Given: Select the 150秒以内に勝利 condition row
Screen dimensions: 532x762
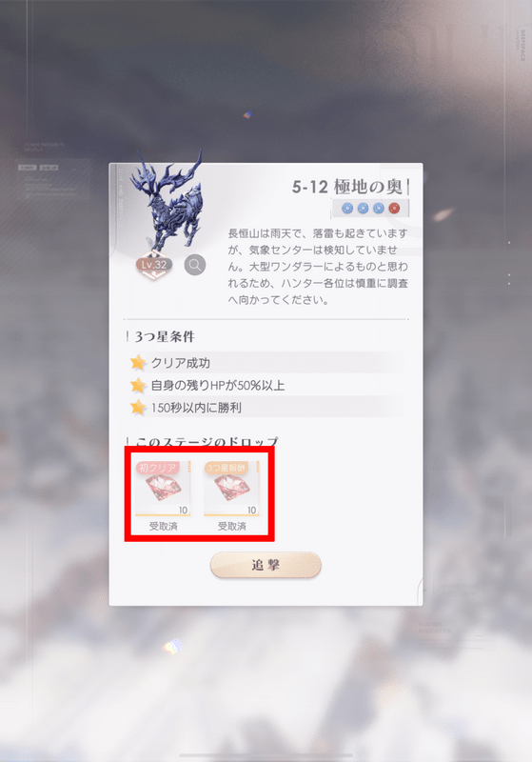Looking at the screenshot, I should tap(266, 408).
